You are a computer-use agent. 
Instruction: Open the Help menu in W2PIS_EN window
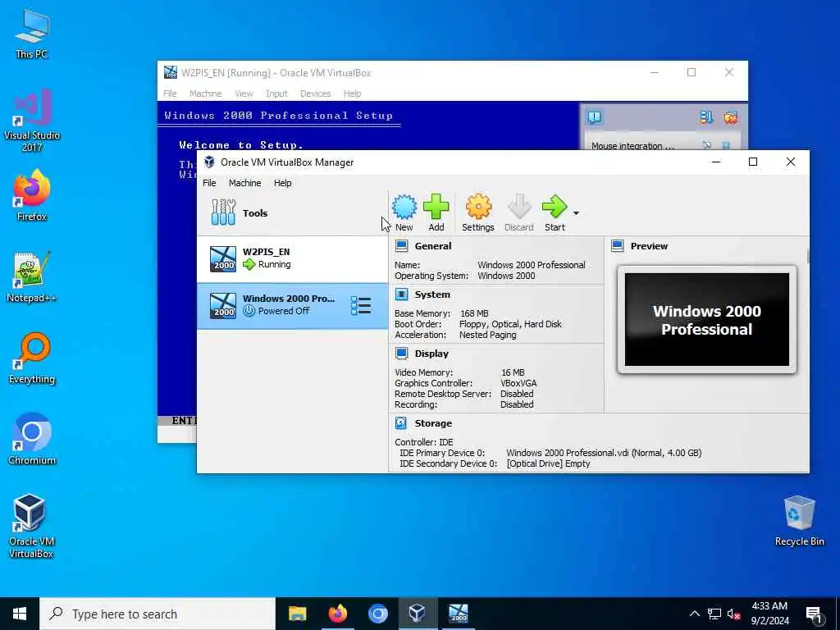pos(352,94)
